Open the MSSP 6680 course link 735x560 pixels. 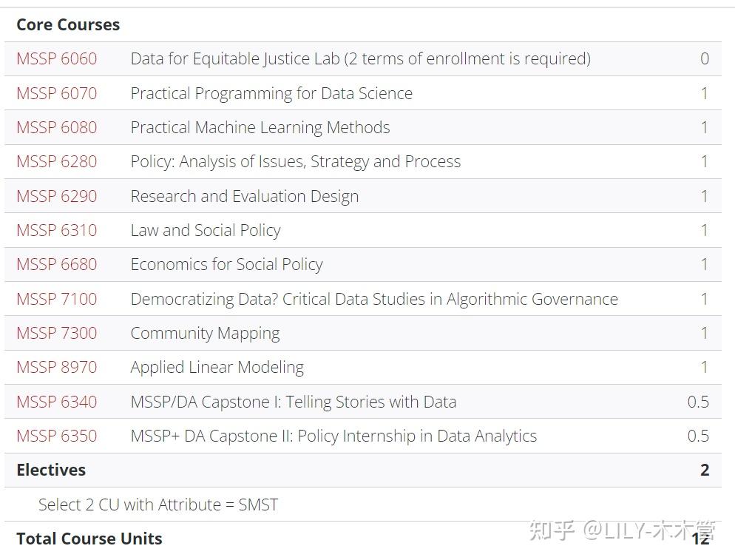(x=57, y=265)
